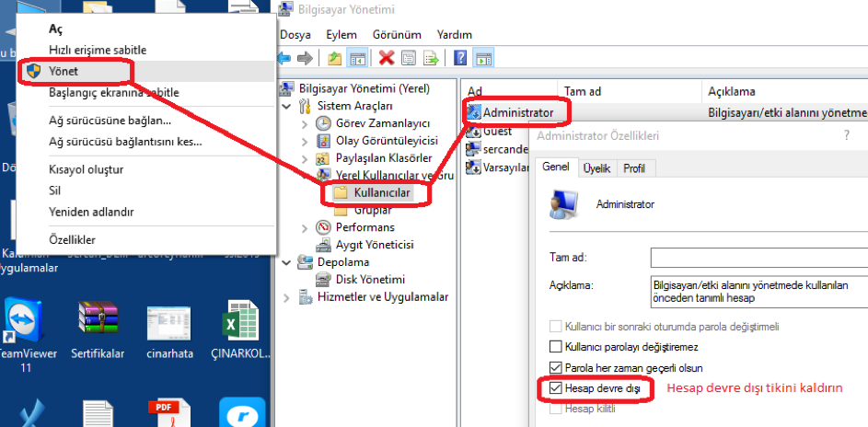Click the blue Help question mark icon

coord(460,58)
